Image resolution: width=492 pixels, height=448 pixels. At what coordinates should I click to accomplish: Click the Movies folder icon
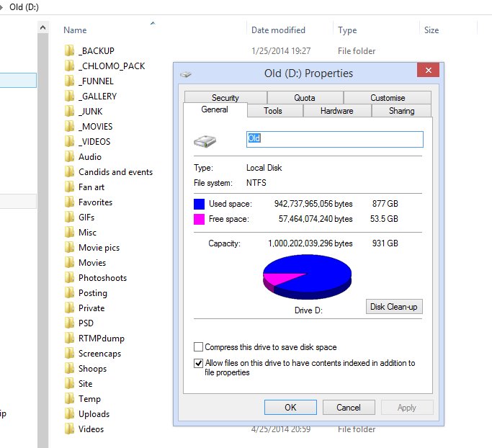click(x=69, y=263)
